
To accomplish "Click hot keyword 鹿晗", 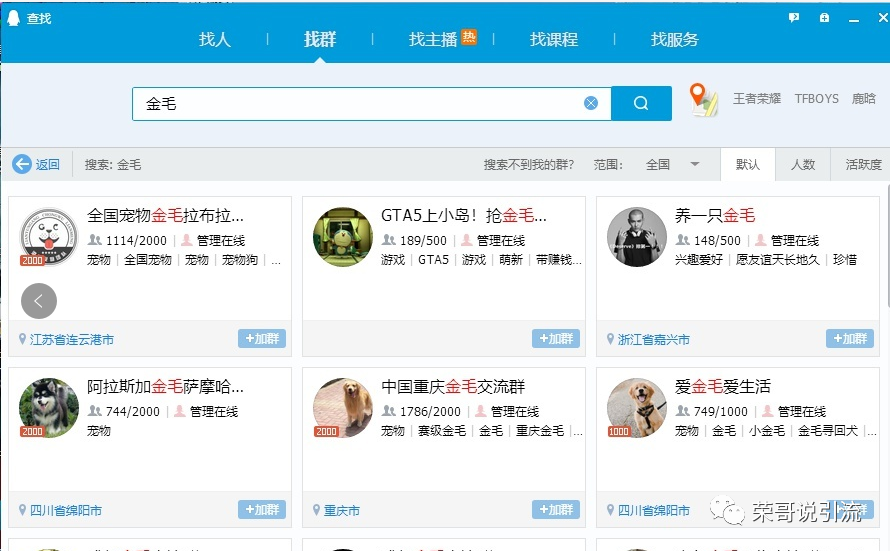I will (863, 99).
